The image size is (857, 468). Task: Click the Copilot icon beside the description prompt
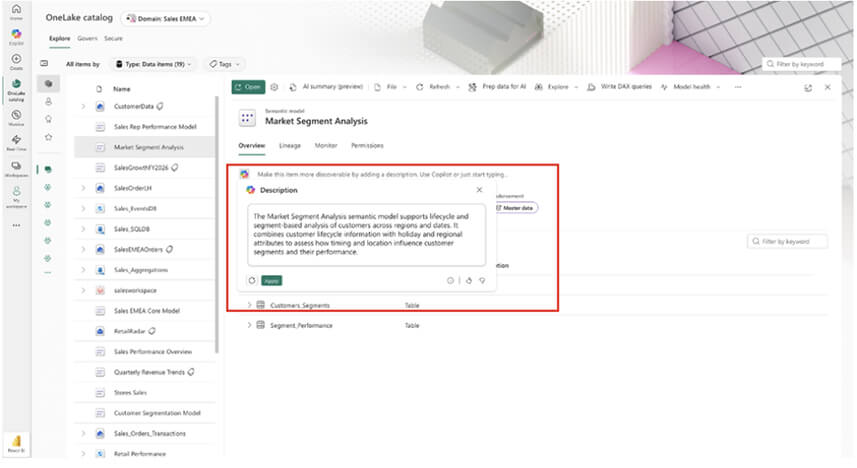pyautogui.click(x=244, y=174)
